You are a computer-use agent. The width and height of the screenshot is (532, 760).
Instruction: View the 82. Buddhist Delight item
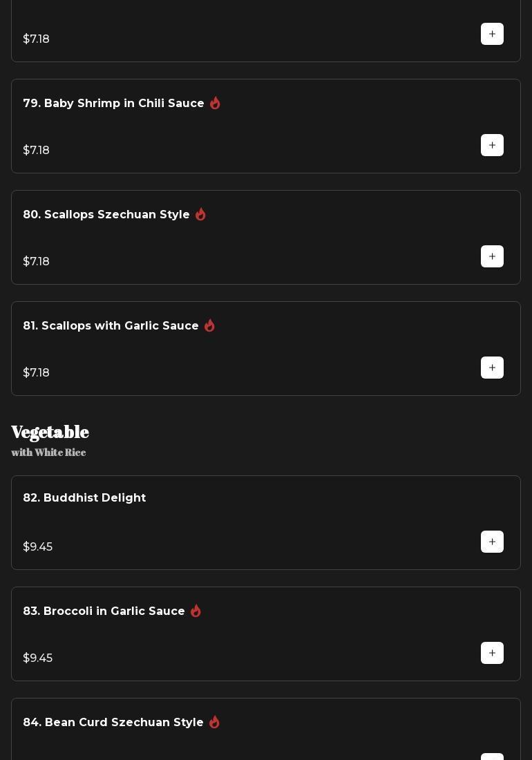click(84, 497)
